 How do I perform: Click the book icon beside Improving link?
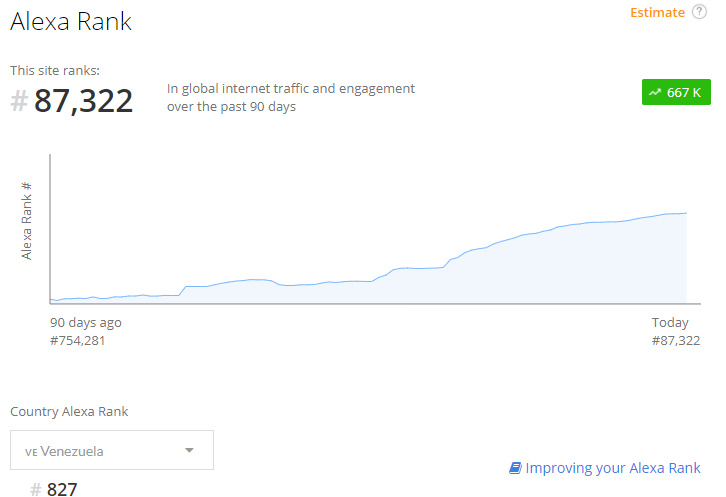515,468
